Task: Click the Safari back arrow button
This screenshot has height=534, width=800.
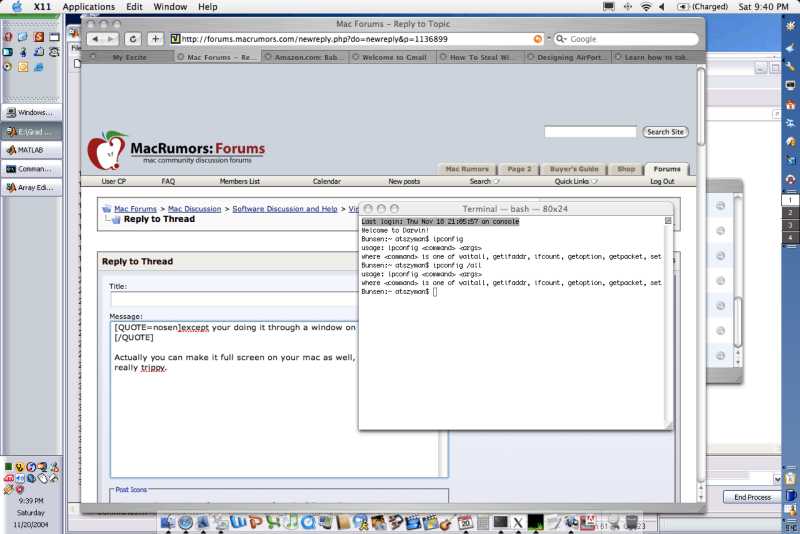Action: (95, 39)
